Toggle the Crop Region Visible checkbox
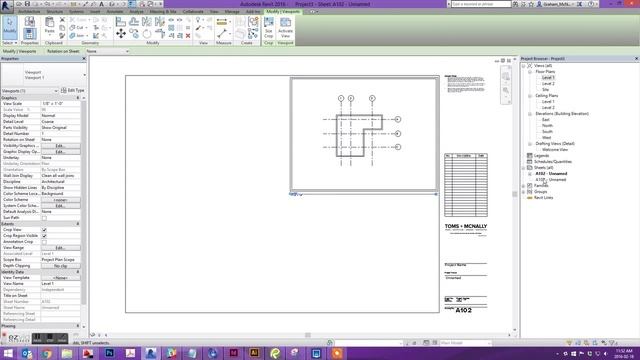The image size is (640, 360). click(x=44, y=236)
